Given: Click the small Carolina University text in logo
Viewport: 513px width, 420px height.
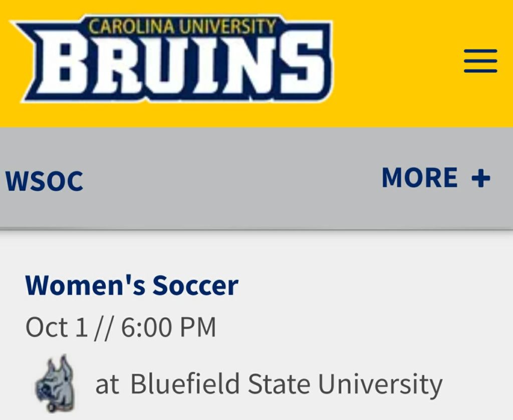Looking at the screenshot, I should point(182,27).
